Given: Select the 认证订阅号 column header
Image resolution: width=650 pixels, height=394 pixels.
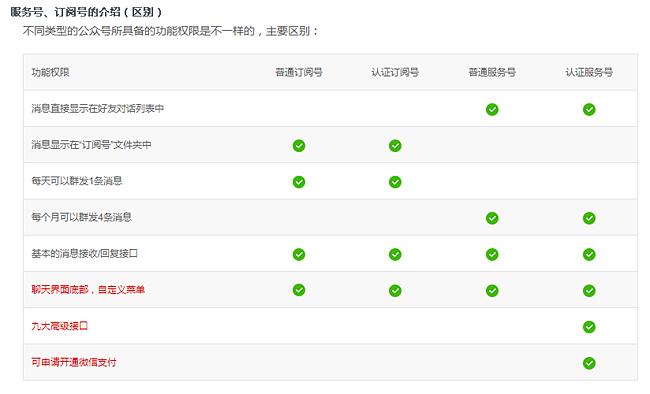Looking at the screenshot, I should click(395, 72).
